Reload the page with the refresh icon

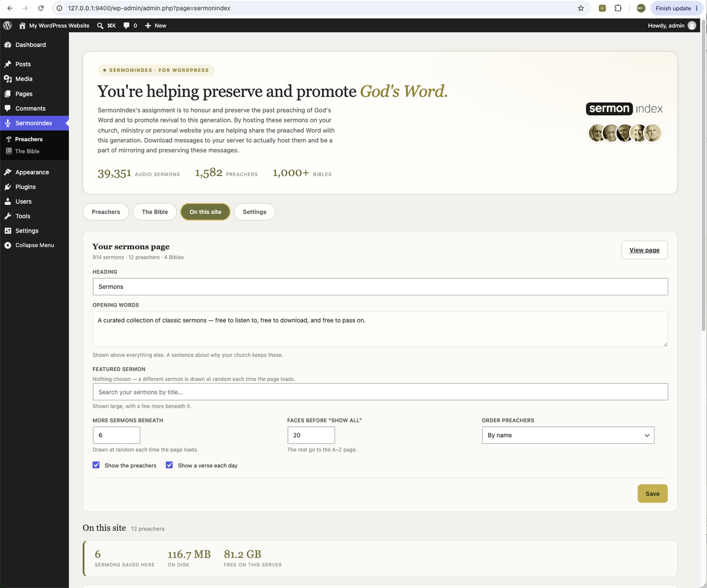click(x=41, y=8)
